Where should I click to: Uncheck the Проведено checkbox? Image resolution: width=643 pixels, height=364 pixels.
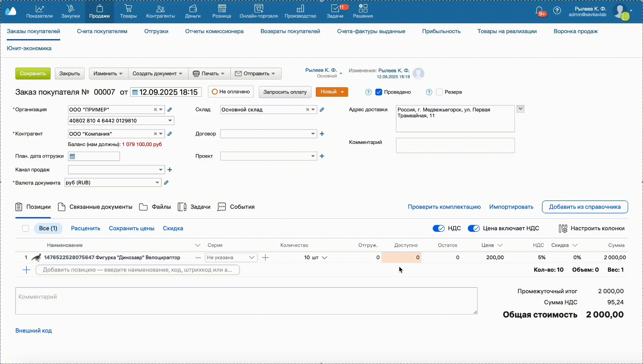point(379,92)
